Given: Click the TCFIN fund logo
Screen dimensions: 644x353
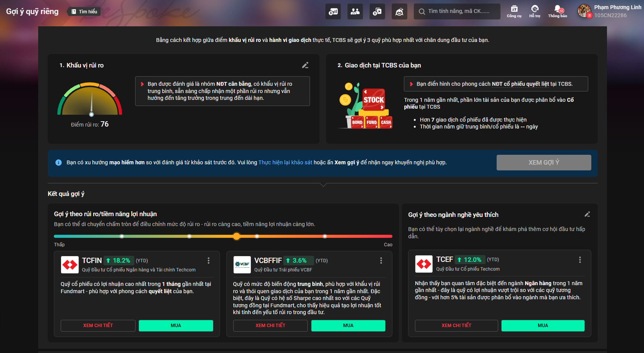Looking at the screenshot, I should pos(69,265).
